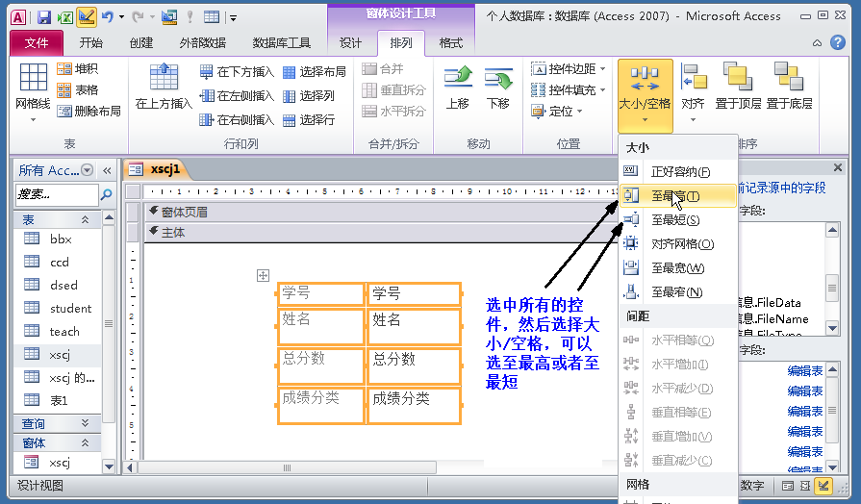
Task: Click the search magnifier in navigation pane
Action: point(107,193)
